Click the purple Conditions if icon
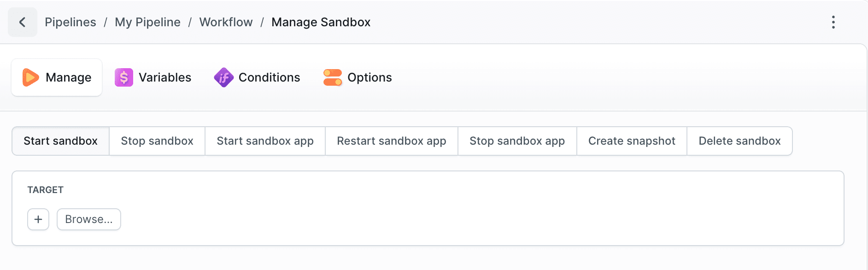The image size is (868, 270). (x=223, y=77)
